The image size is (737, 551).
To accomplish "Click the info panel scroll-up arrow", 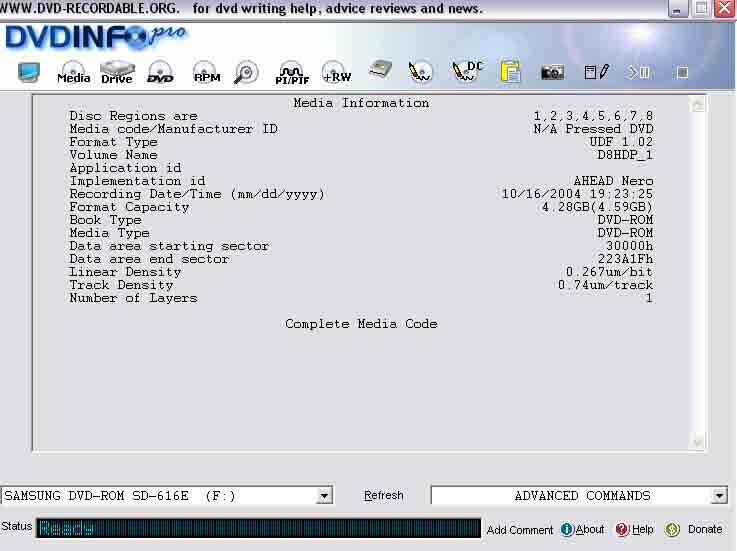I will (x=698, y=105).
